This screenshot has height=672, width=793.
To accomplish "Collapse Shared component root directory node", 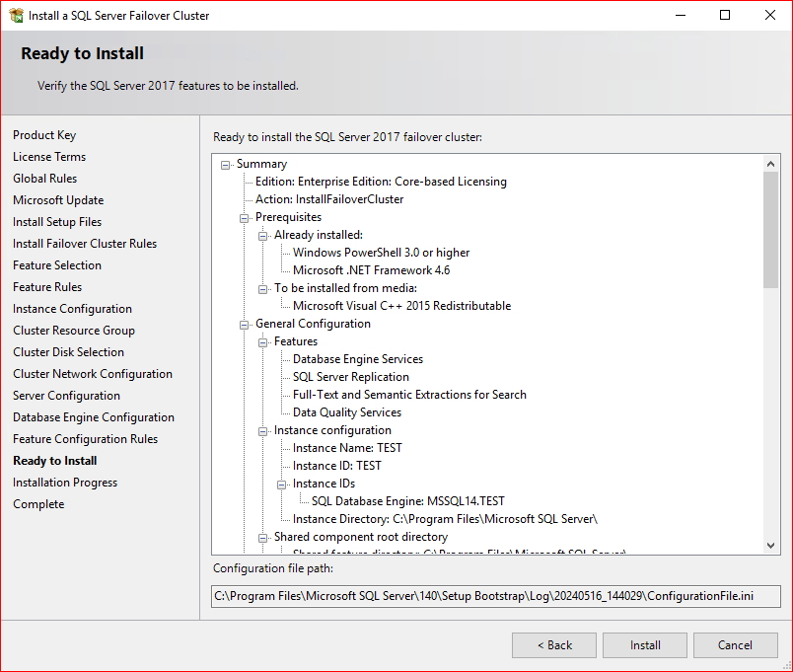I will point(262,538).
